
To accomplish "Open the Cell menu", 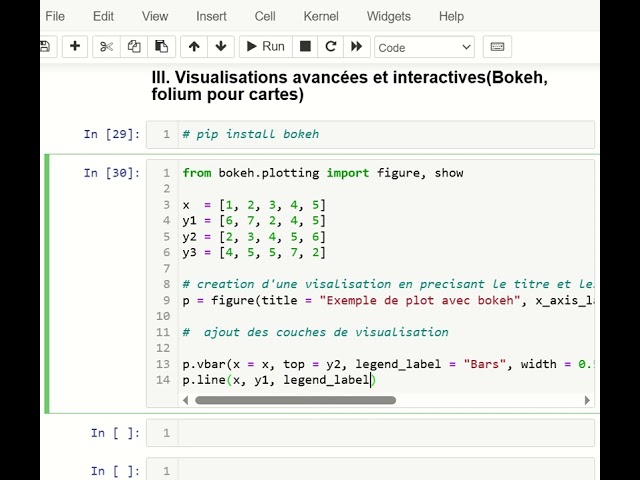I will tap(265, 16).
